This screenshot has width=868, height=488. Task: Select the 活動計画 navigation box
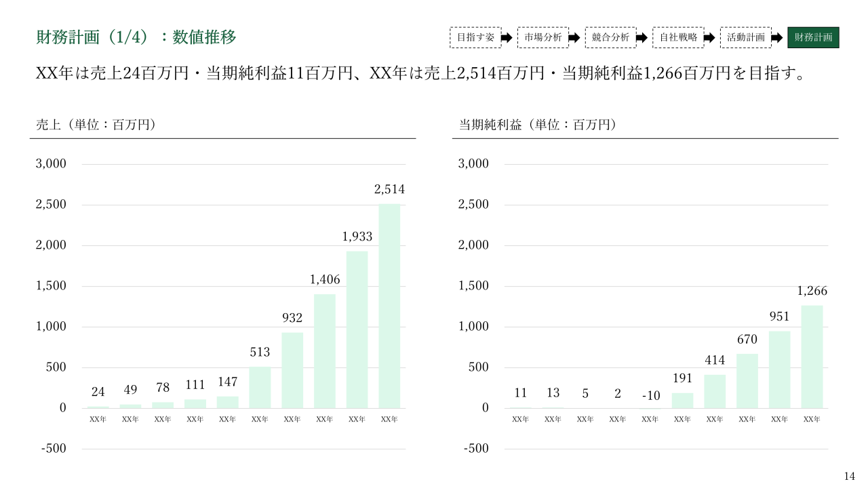pos(746,37)
